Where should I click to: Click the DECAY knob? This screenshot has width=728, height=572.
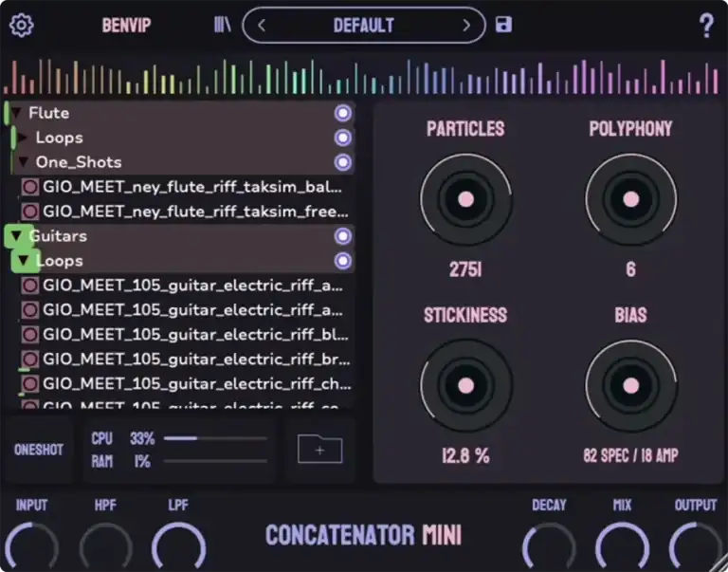[549, 547]
